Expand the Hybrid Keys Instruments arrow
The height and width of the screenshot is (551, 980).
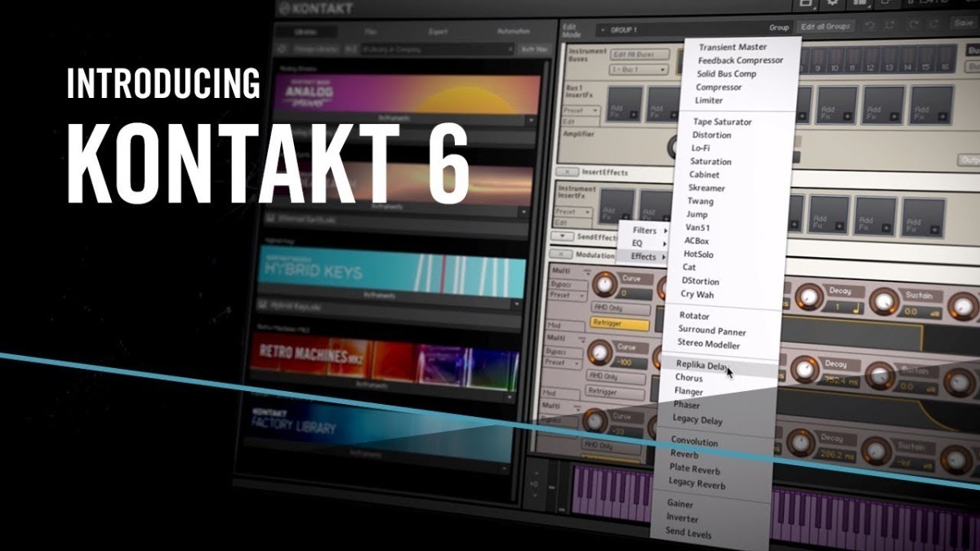(516, 304)
